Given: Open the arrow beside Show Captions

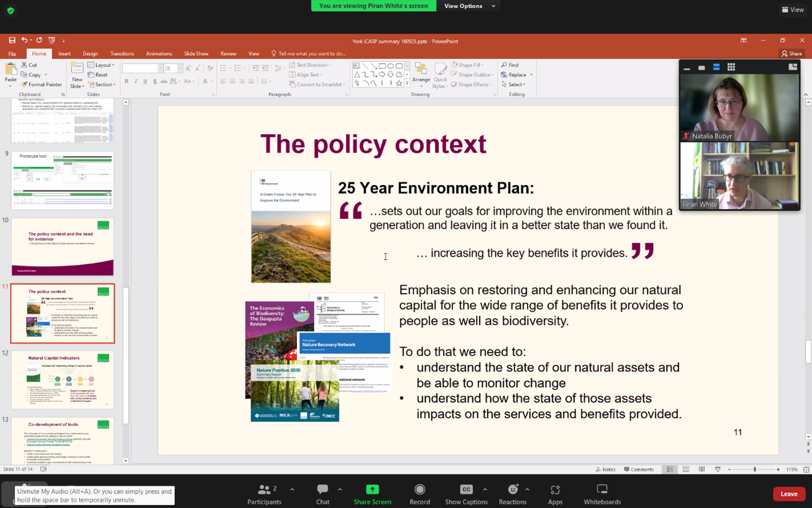Looking at the screenshot, I should (x=485, y=489).
